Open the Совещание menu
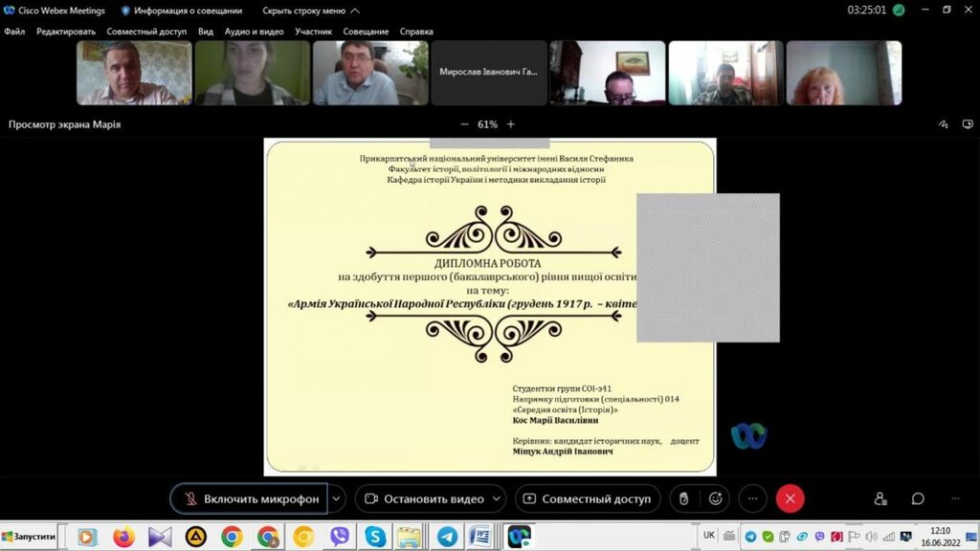This screenshot has height=551, width=980. 366,32
